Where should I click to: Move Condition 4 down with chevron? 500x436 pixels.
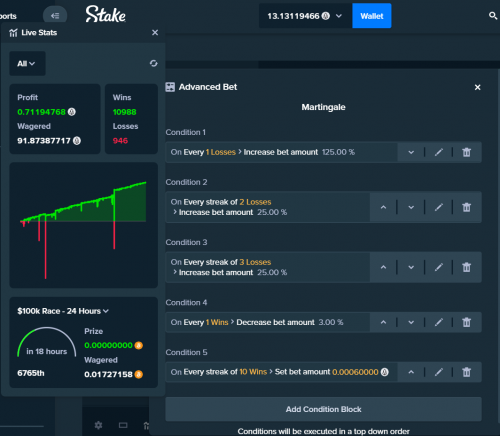click(411, 322)
